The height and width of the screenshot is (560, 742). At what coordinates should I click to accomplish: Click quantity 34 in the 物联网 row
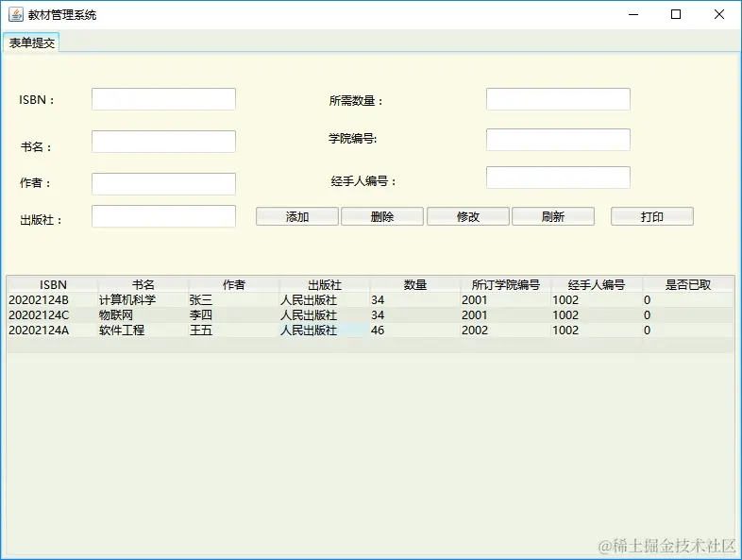click(415, 315)
